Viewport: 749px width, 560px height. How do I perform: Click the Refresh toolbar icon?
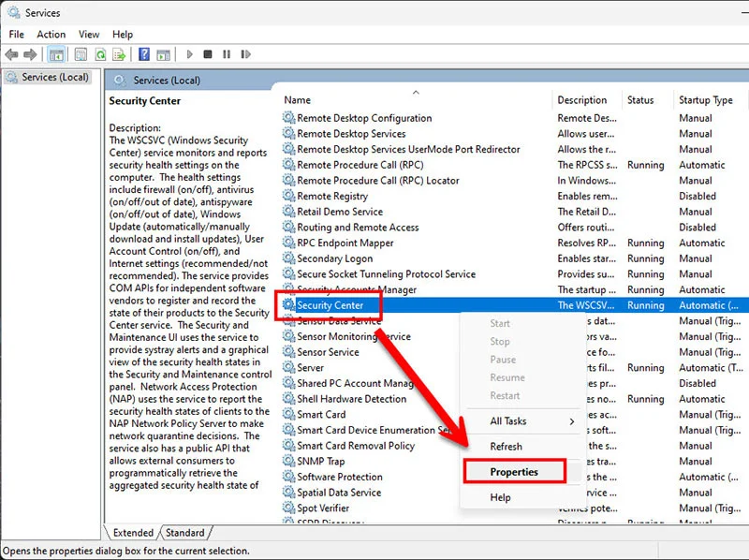point(100,54)
